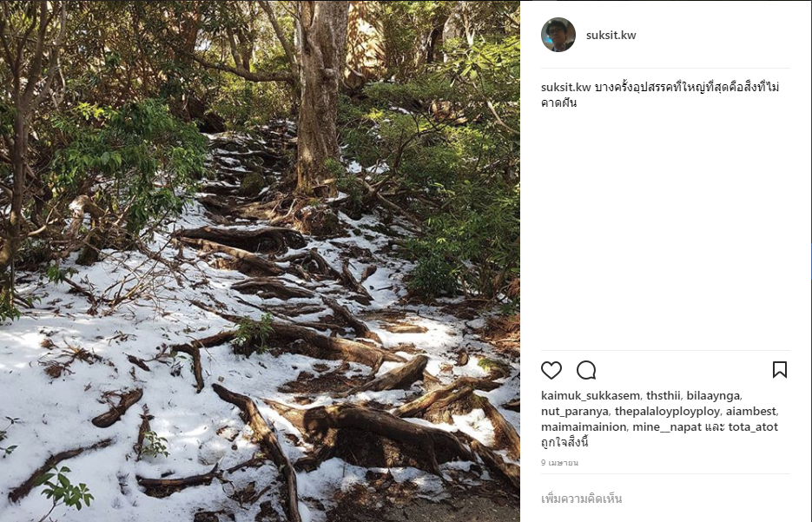Open suksit.kw username in caption
This screenshot has height=522, width=812.
[x=566, y=87]
